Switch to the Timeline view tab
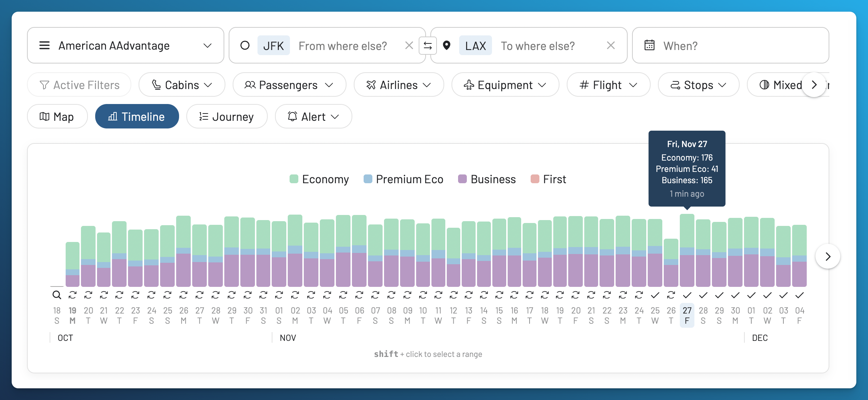The image size is (868, 400). pos(137,116)
